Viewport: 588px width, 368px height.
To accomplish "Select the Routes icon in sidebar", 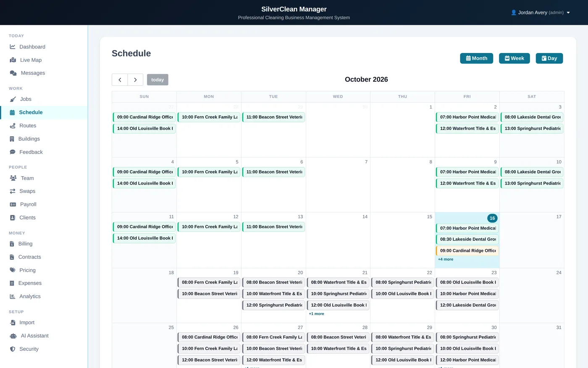I will click(x=13, y=126).
